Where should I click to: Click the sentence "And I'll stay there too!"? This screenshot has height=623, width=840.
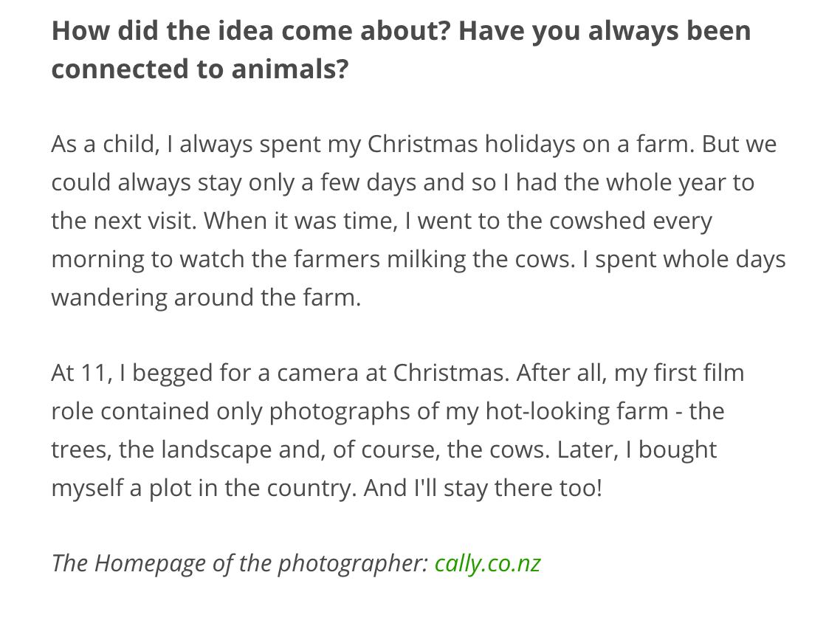pyautogui.click(x=483, y=488)
